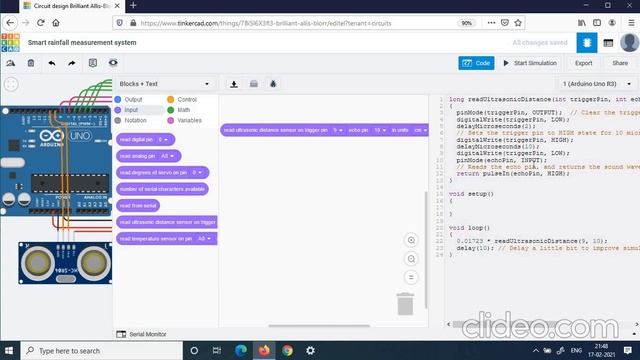640x360 pixels.
Task: Open pin dropdown on read analog pin block
Action: coord(167,156)
